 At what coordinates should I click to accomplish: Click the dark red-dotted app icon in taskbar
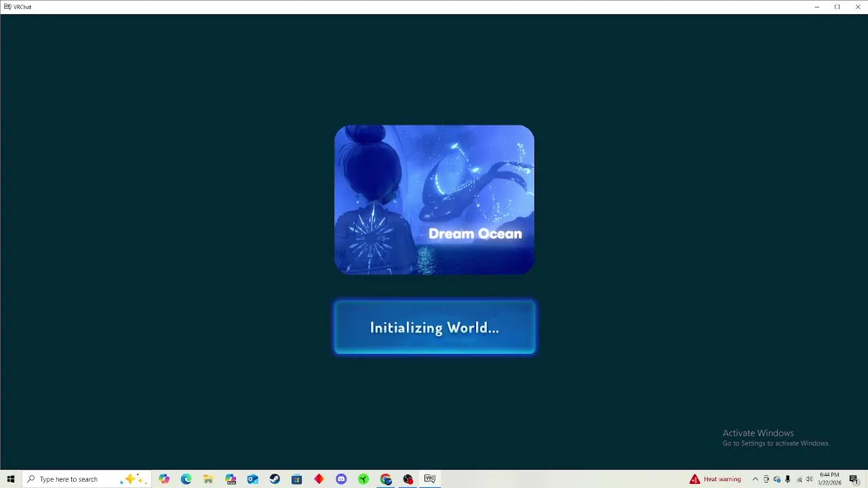(x=408, y=479)
